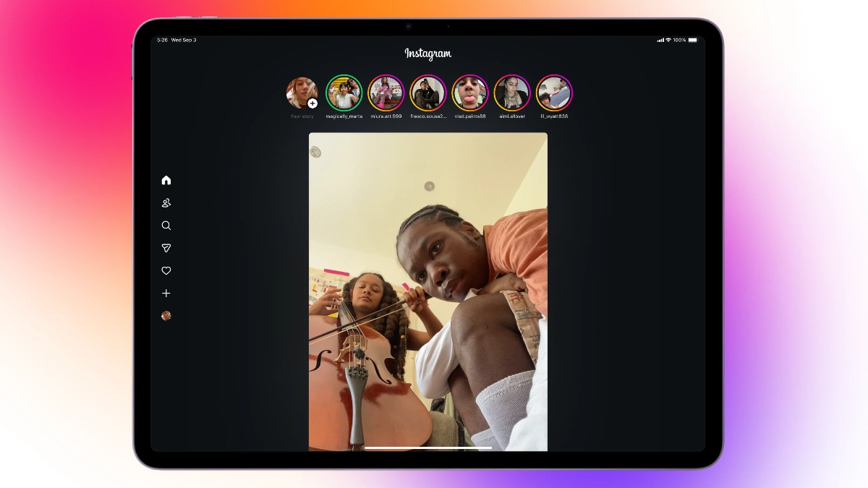Open Search via magnifying glass icon
868x488 pixels.
[x=166, y=226]
